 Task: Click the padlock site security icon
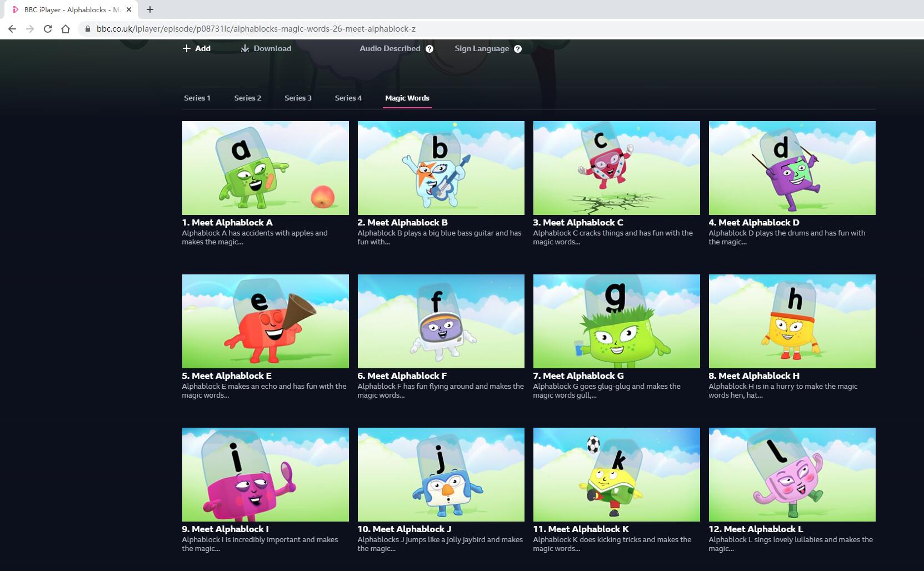coord(87,29)
